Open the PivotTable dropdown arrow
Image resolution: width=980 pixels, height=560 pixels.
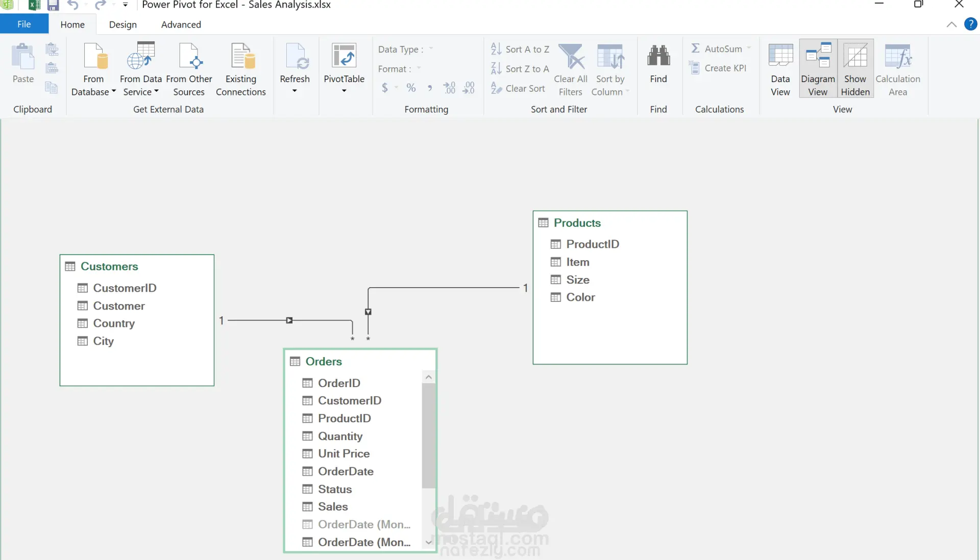(344, 91)
